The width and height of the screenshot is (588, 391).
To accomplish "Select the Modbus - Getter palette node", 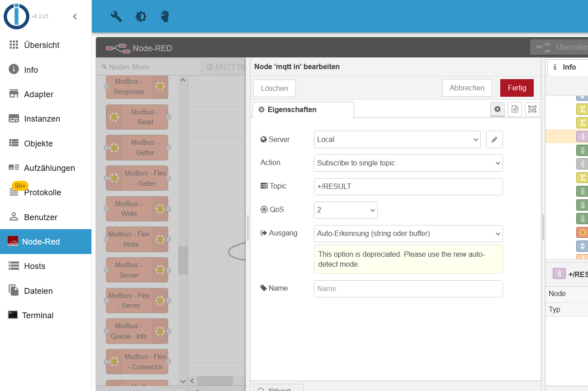I will click(x=137, y=147).
